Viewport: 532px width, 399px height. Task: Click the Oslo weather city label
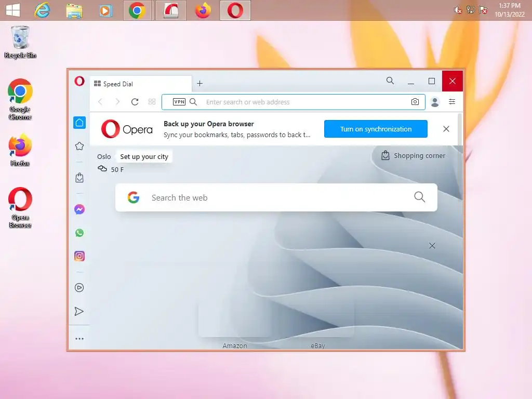(104, 157)
